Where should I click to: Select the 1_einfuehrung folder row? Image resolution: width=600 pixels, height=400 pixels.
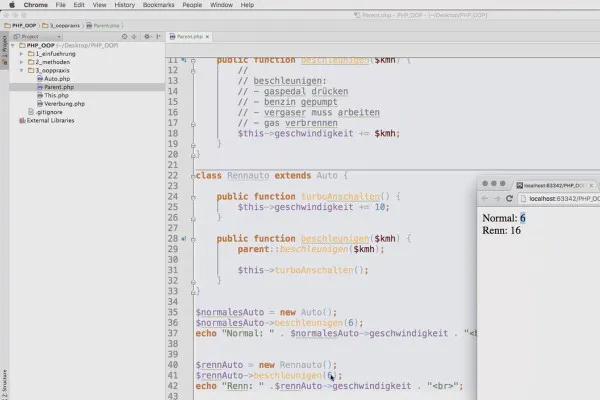point(52,54)
